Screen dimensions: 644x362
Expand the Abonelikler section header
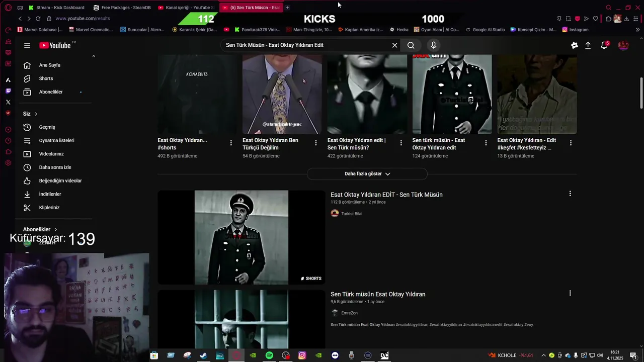coord(40,229)
